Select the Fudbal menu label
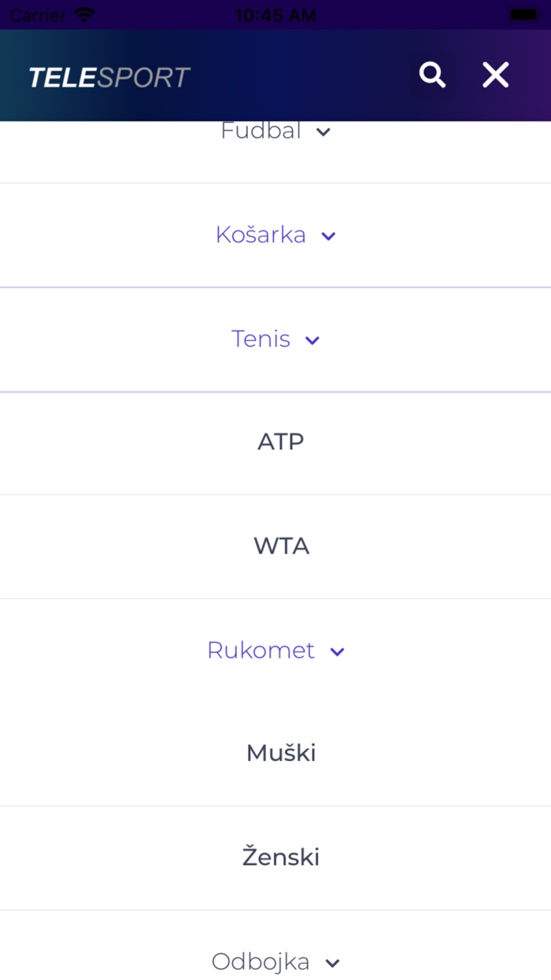The image size is (551, 980). [261, 131]
